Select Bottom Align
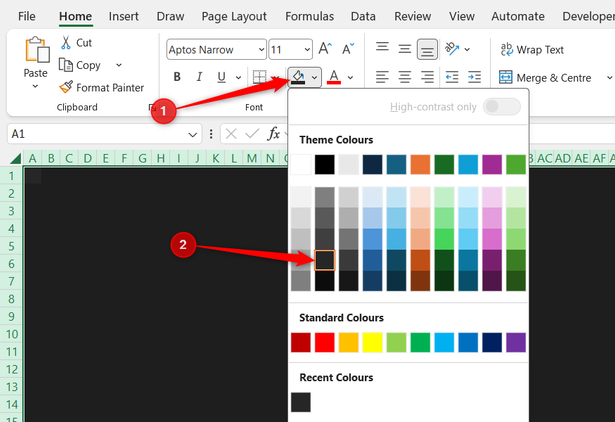Viewport: 615px width, 422px height. click(427, 49)
